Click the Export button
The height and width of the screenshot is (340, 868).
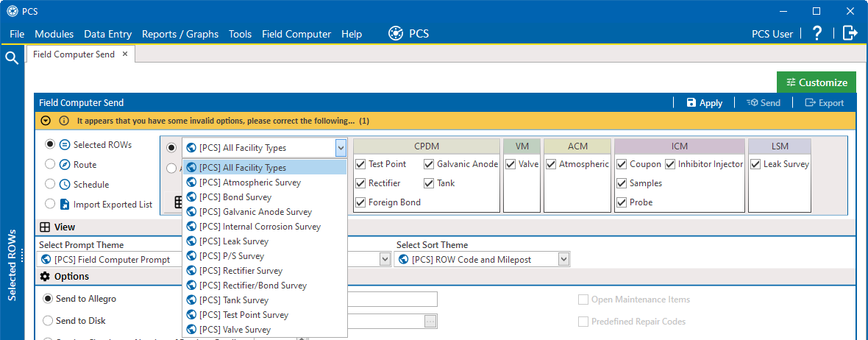pos(825,102)
